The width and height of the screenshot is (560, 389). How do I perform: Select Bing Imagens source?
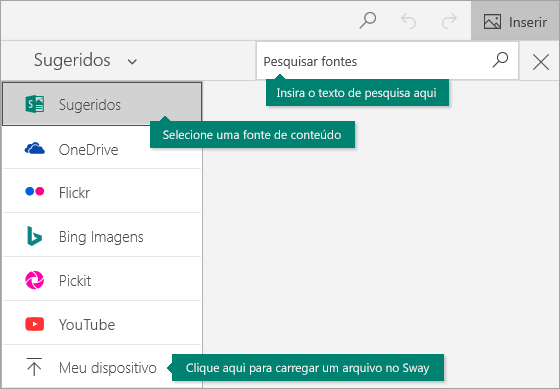[102, 236]
